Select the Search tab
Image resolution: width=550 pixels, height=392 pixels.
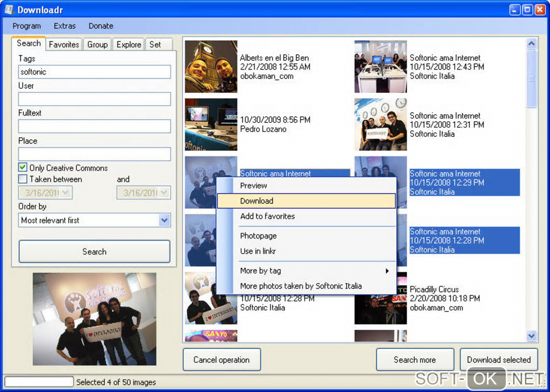[29, 44]
